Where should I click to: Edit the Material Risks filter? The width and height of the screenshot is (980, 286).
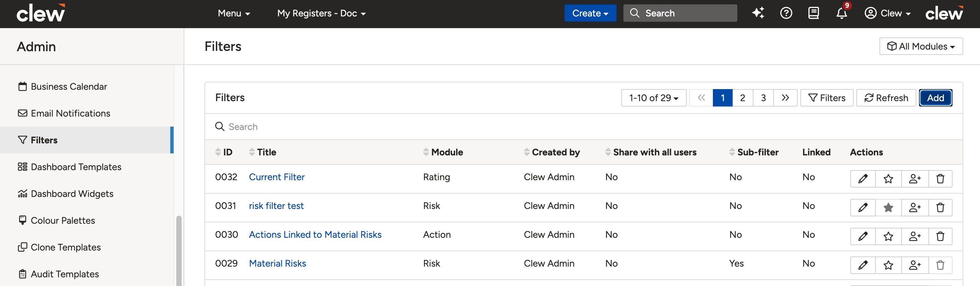click(x=863, y=265)
